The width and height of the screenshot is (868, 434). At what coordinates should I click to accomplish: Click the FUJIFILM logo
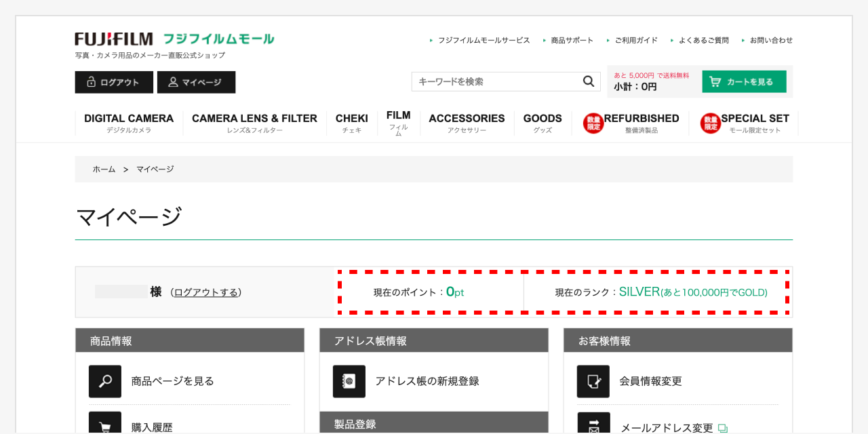coord(114,39)
